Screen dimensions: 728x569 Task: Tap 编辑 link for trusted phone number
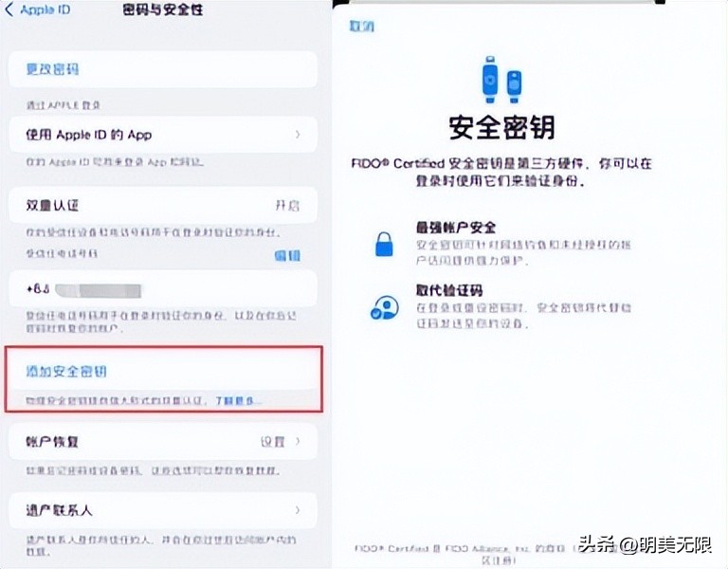(x=287, y=255)
